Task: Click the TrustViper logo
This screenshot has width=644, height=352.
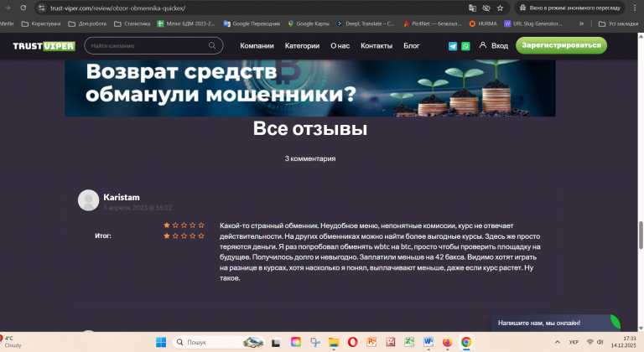Action: (44, 46)
